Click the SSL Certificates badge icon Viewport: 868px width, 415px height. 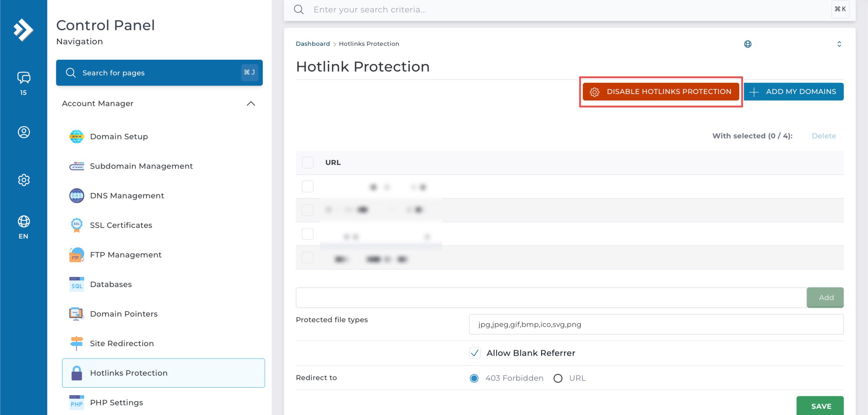coord(77,225)
